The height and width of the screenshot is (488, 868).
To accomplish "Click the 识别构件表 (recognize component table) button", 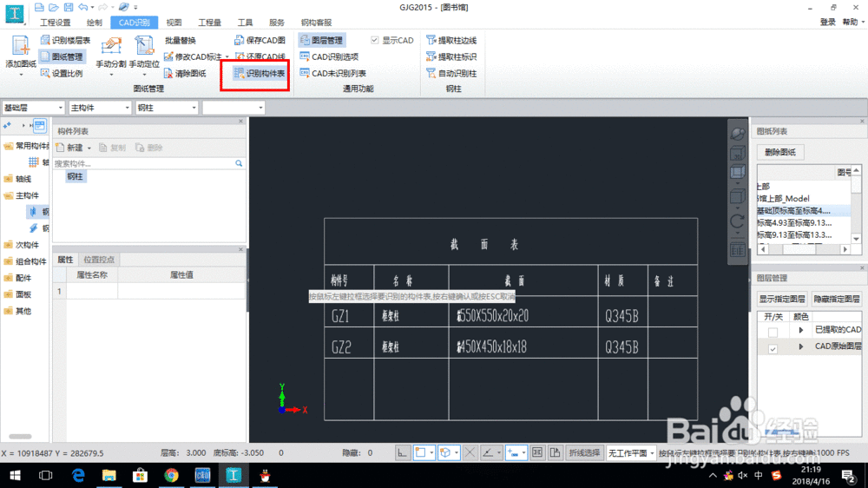I will [260, 74].
